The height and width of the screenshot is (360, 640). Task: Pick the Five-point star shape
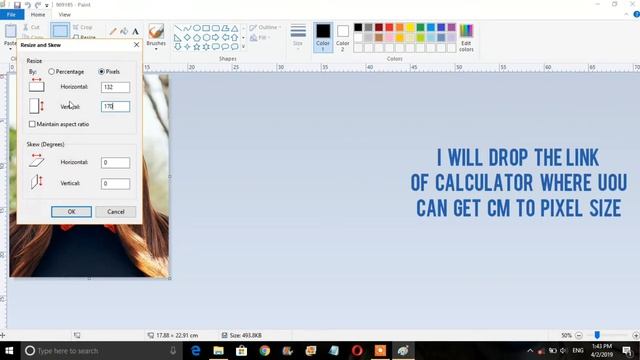point(196,47)
